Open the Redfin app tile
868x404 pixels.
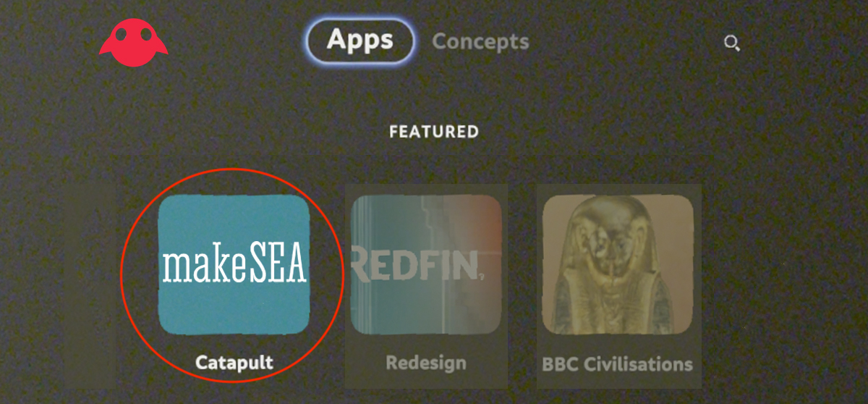pos(426,264)
